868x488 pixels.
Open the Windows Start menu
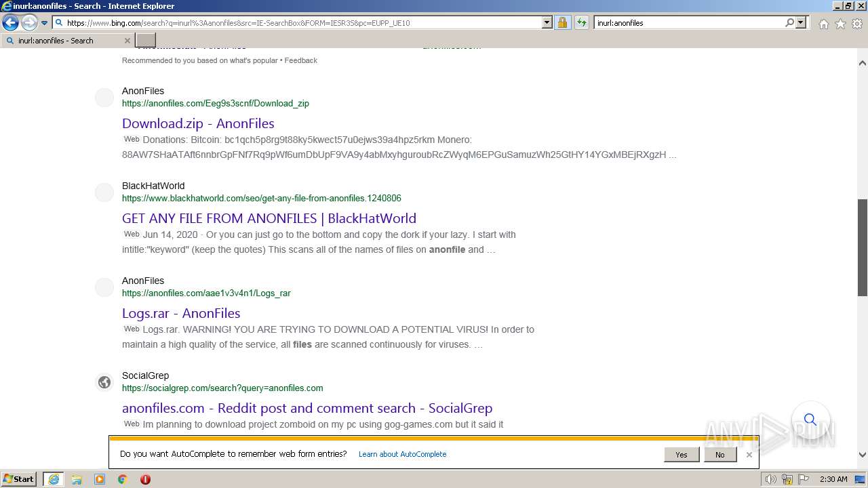[19, 479]
